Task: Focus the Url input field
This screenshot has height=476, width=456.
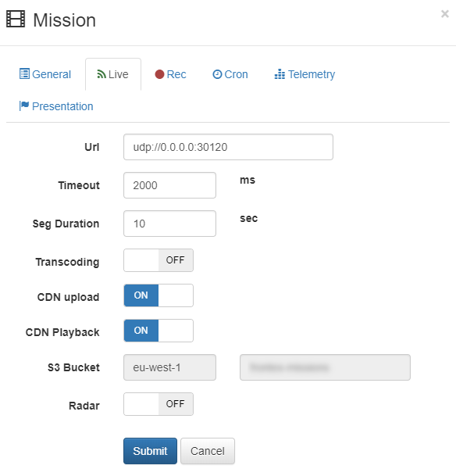Action: click(228, 147)
